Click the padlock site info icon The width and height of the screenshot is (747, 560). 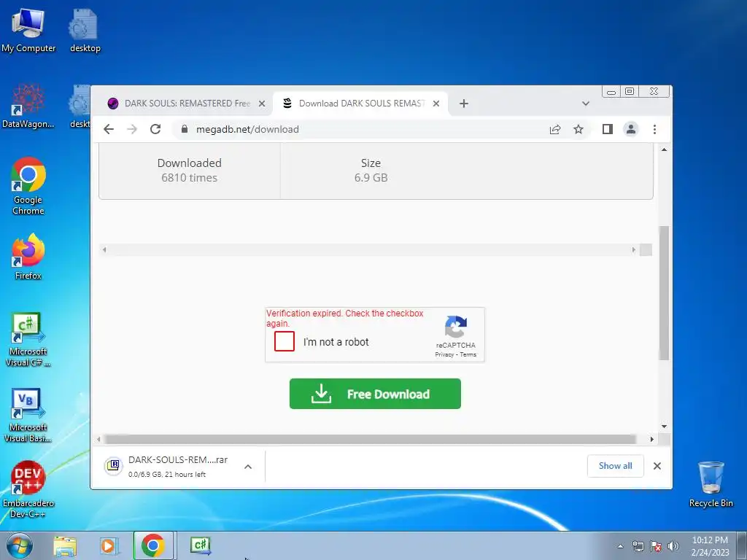(x=185, y=129)
